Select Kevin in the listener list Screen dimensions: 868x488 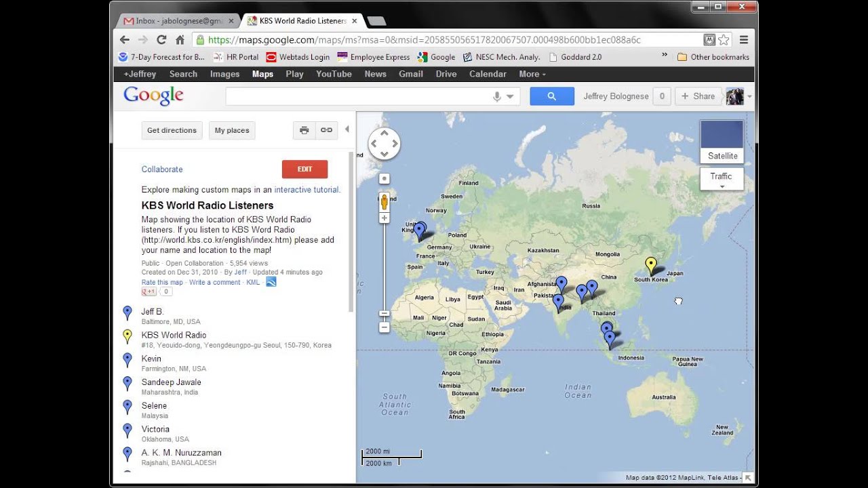click(151, 359)
